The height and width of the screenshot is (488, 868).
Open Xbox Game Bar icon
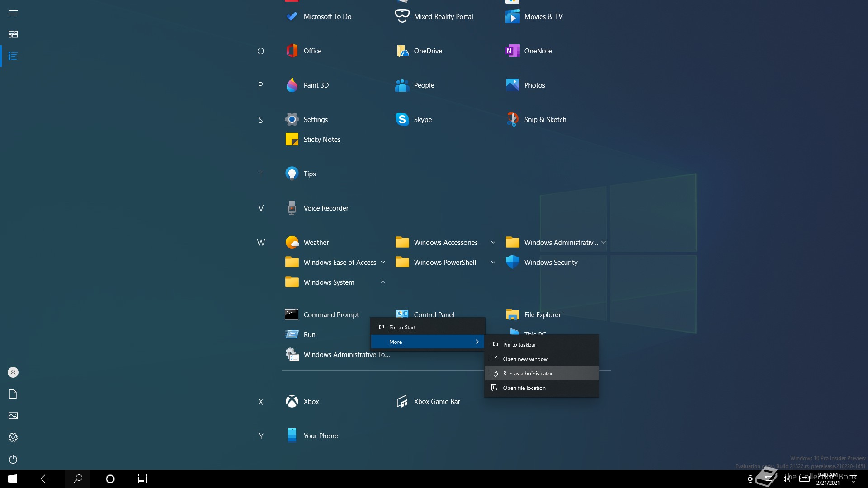coord(402,401)
